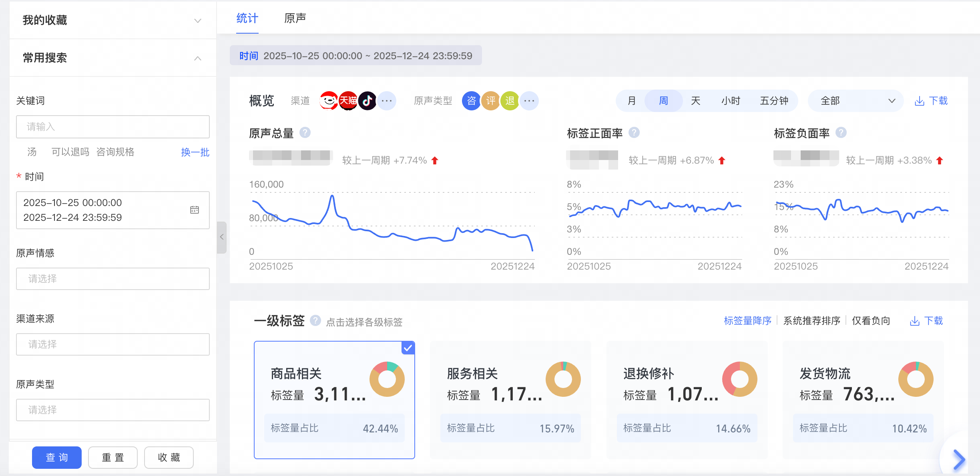Uncheck the 商品相关 selected card checkmark
The width and height of the screenshot is (980, 476).
click(408, 348)
